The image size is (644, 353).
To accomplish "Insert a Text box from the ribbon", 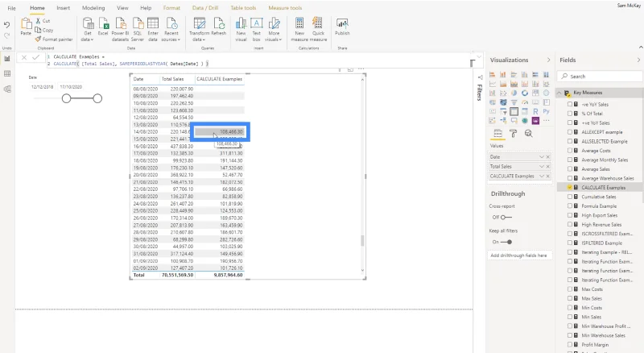I will pyautogui.click(x=257, y=29).
